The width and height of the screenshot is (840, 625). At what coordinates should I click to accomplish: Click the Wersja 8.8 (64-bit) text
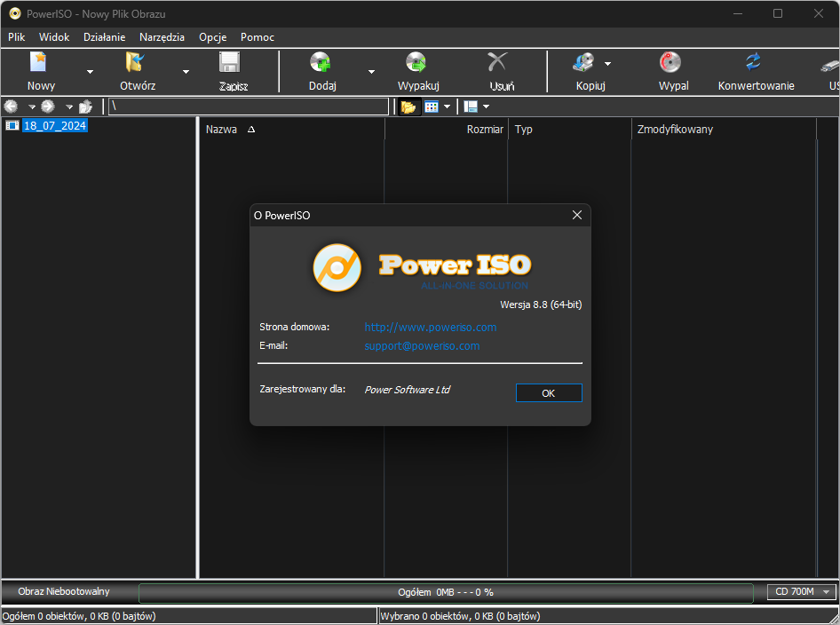click(x=541, y=305)
